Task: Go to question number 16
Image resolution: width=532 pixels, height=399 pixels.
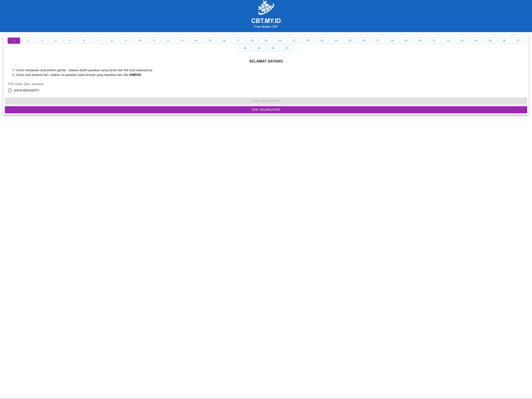Action: (224, 40)
